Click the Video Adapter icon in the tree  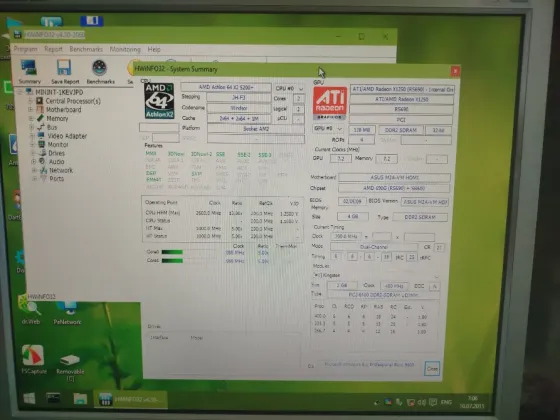pos(41,136)
